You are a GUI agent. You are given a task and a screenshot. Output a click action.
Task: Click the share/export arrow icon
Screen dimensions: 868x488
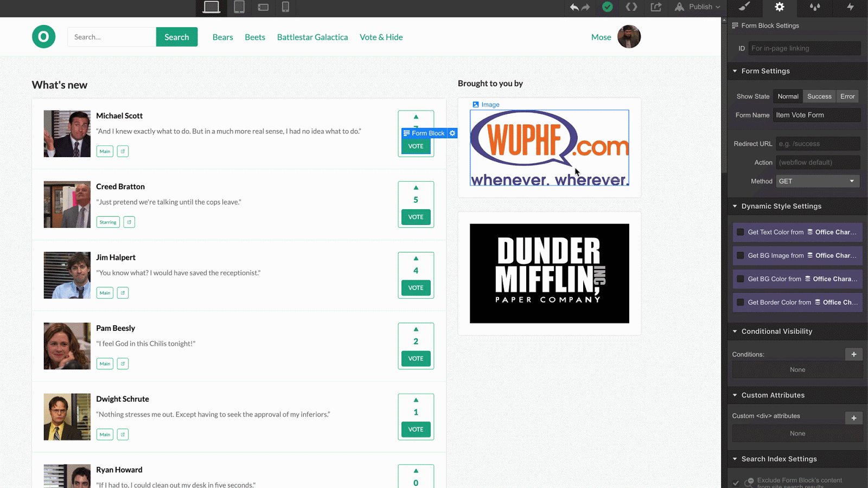(x=656, y=7)
